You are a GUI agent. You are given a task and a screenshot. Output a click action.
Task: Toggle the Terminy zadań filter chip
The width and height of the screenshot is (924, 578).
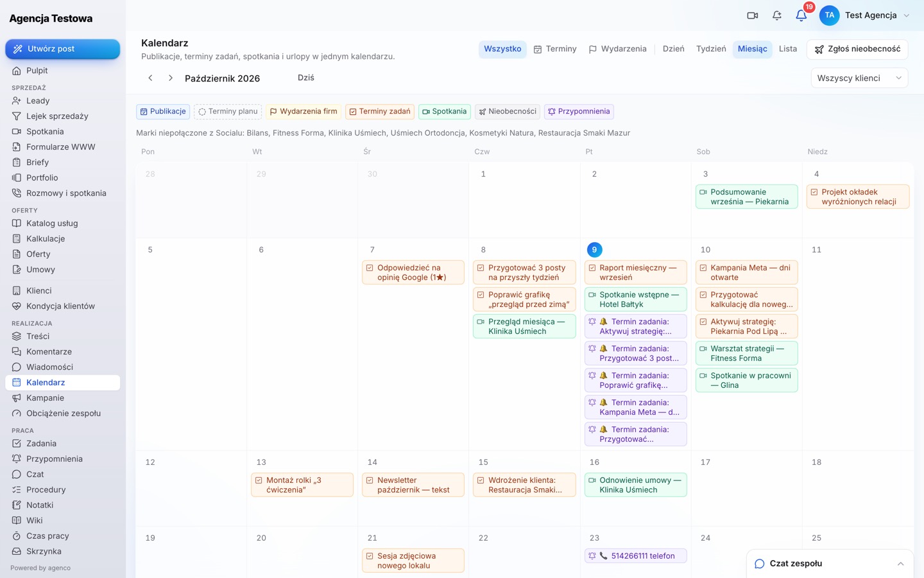380,112
